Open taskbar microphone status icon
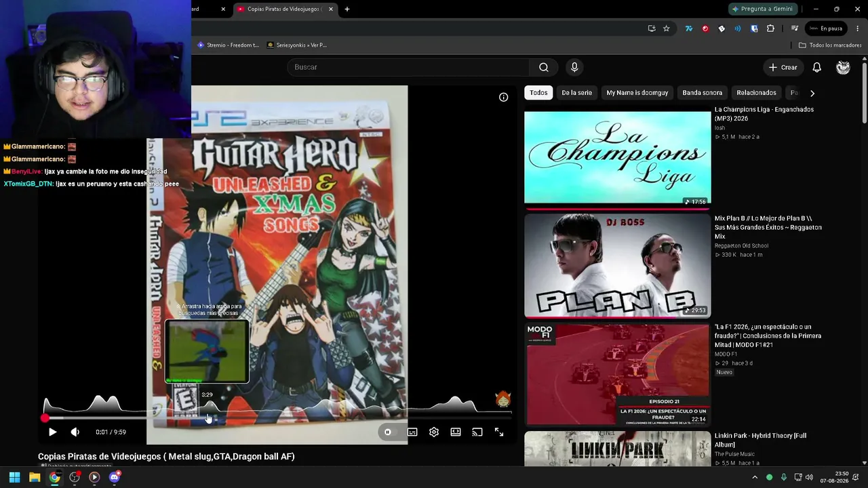Image resolution: width=868 pixels, height=488 pixels. pyautogui.click(x=783, y=477)
